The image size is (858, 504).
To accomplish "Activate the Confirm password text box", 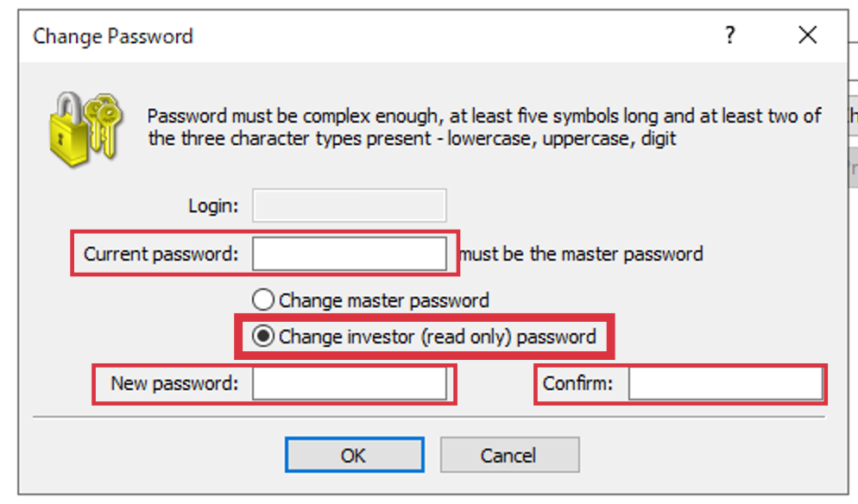I will point(726,383).
